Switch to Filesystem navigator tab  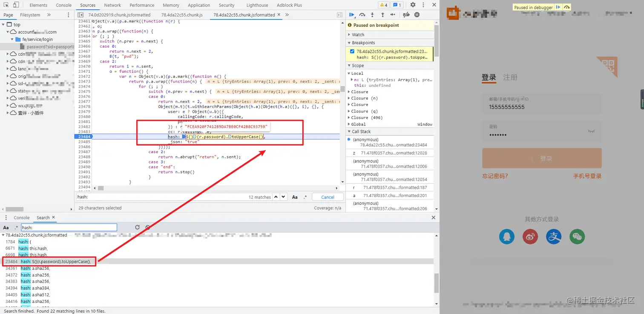[x=30, y=15]
